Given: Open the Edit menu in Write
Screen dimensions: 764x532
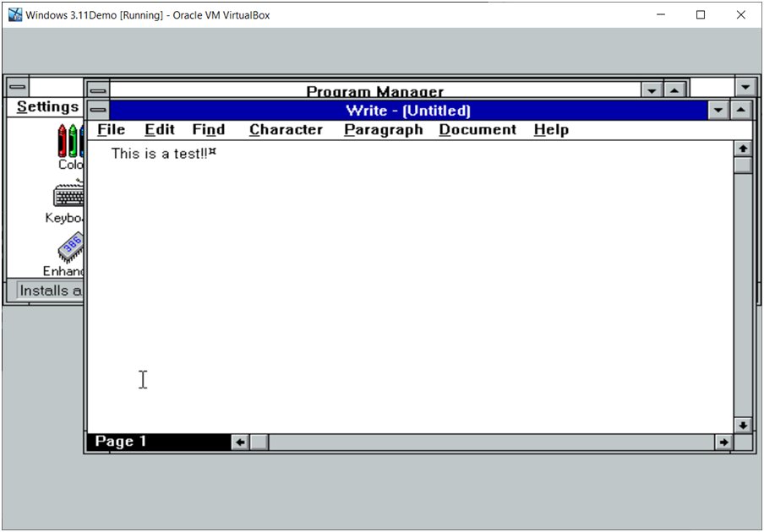Looking at the screenshot, I should 160,130.
